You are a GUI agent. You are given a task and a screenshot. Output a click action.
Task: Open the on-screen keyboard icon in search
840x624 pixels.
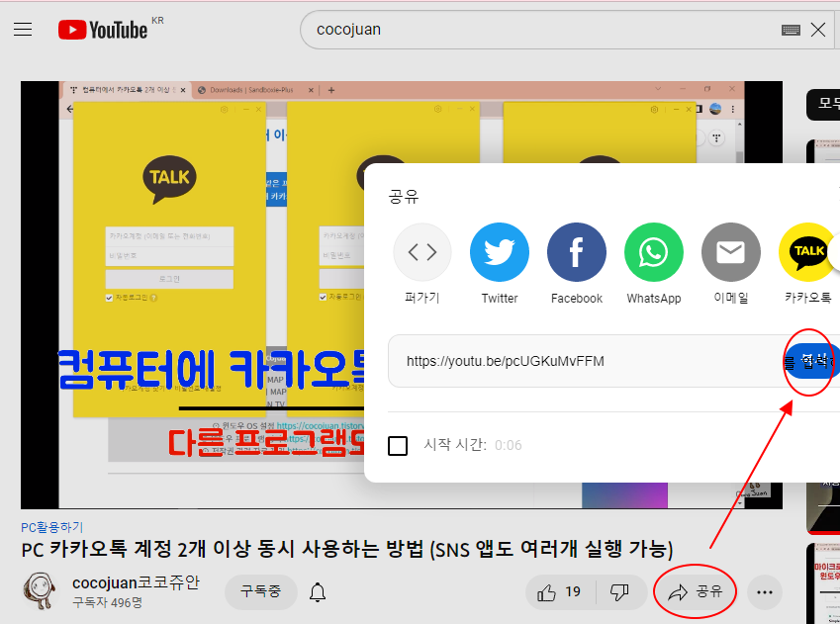[x=791, y=30]
